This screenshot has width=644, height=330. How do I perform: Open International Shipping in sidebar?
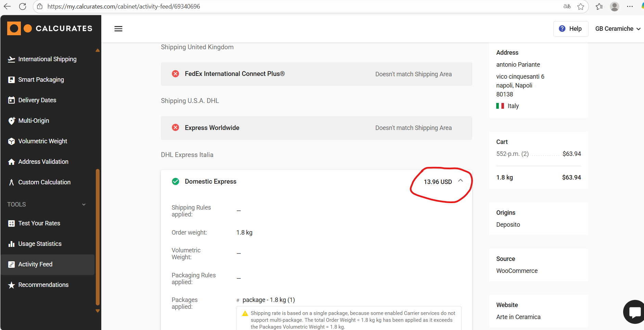pos(47,59)
